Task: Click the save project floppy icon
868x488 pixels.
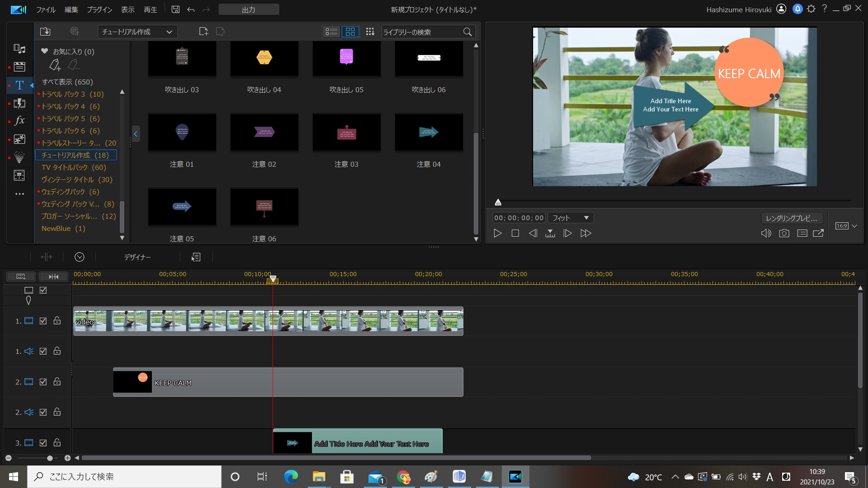Action: [175, 9]
